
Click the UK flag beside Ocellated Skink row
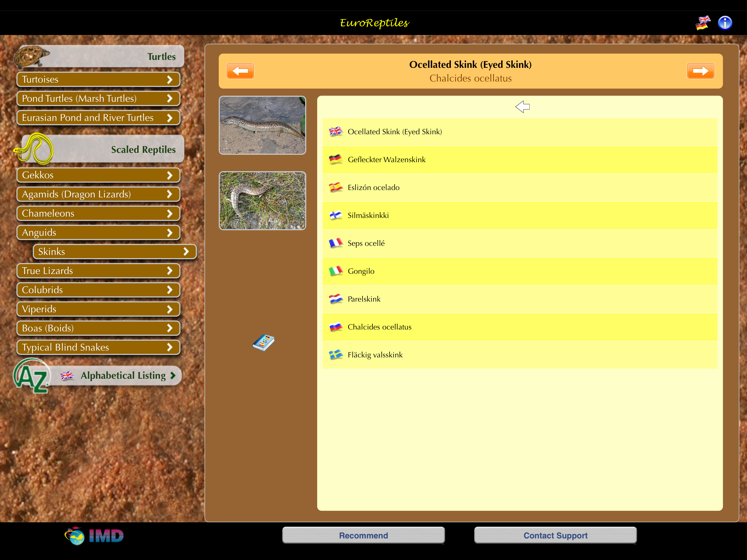click(336, 132)
